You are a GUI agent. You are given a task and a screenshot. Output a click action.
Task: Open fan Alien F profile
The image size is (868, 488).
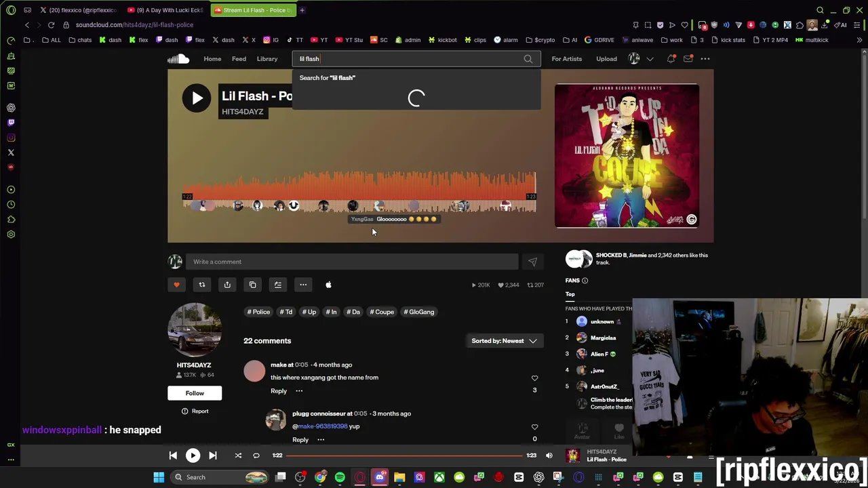pyautogui.click(x=599, y=354)
